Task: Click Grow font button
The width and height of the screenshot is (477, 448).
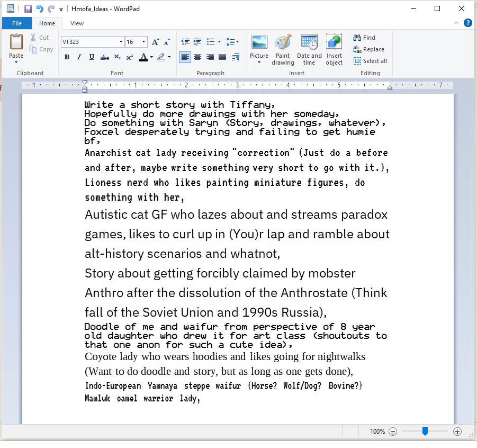Action: coord(156,42)
